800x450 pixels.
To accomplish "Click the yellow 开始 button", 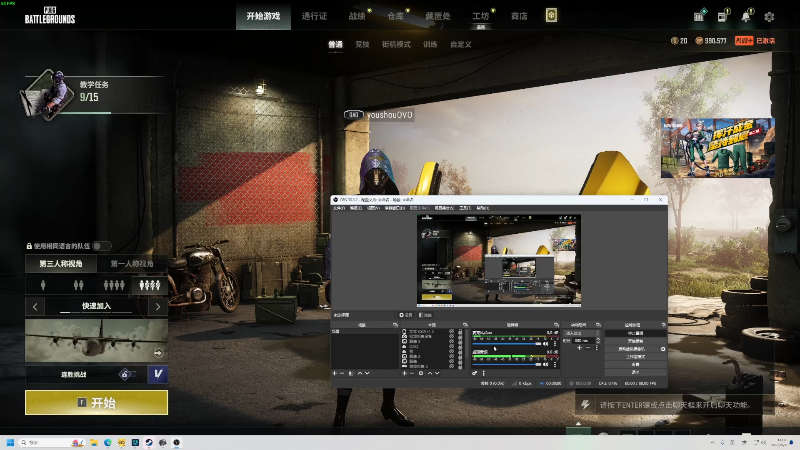I will tap(96, 403).
